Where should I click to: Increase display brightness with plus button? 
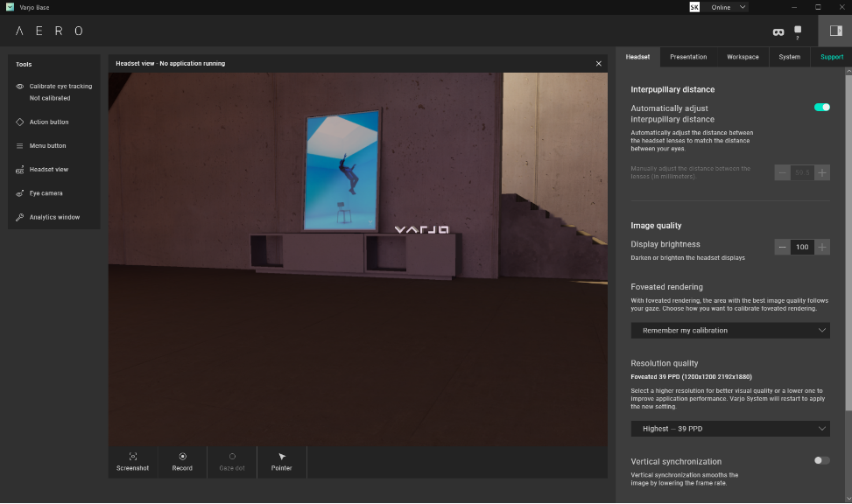click(821, 247)
